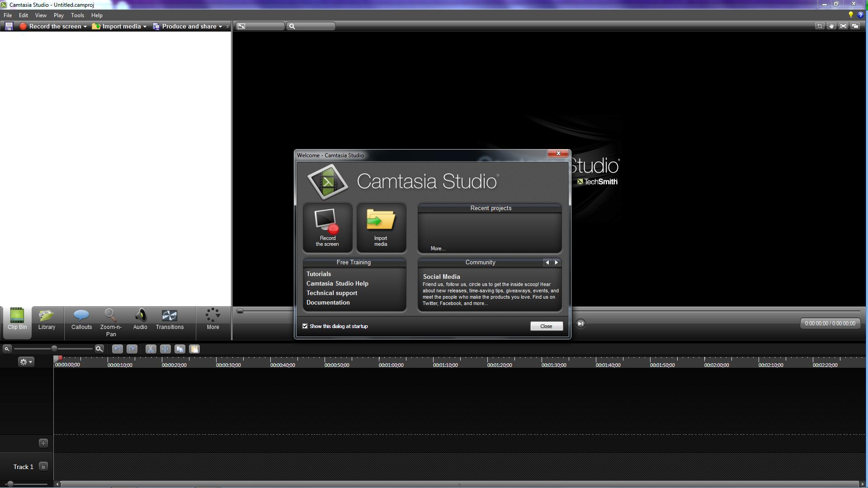Click the Split icon above timeline

165,349
